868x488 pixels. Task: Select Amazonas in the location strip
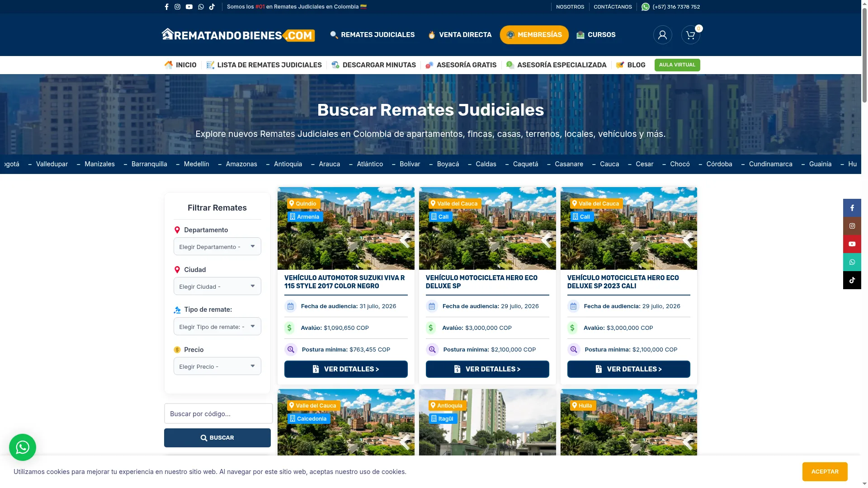[x=241, y=164]
